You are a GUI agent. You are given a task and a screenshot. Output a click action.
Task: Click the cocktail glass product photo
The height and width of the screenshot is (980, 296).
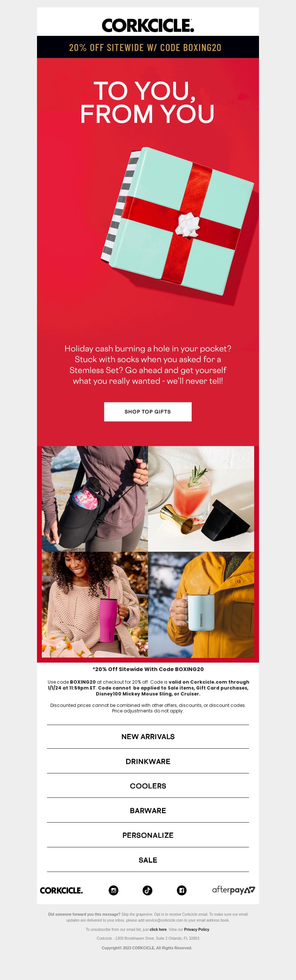(201, 499)
